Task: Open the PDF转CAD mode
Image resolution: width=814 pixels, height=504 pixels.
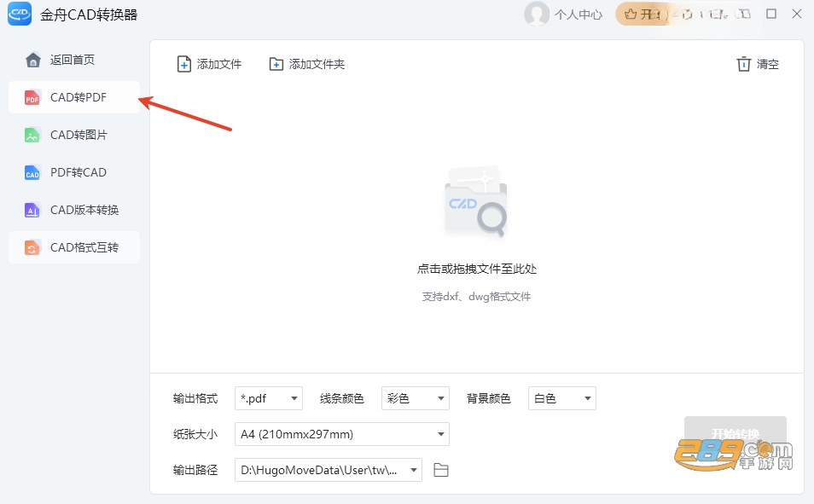Action: [74, 172]
